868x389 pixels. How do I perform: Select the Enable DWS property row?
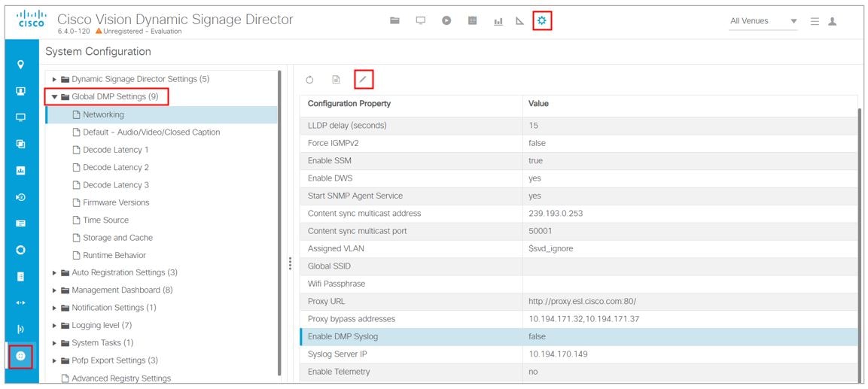tap(578, 178)
